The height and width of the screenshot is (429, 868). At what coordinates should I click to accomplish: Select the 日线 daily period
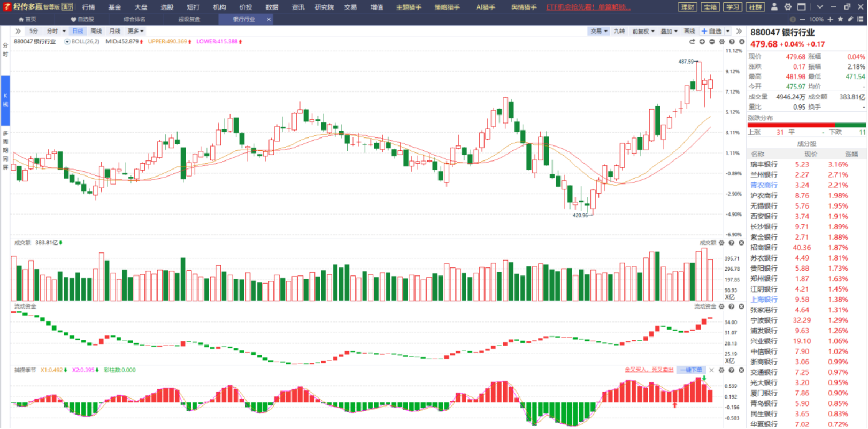[x=78, y=31]
